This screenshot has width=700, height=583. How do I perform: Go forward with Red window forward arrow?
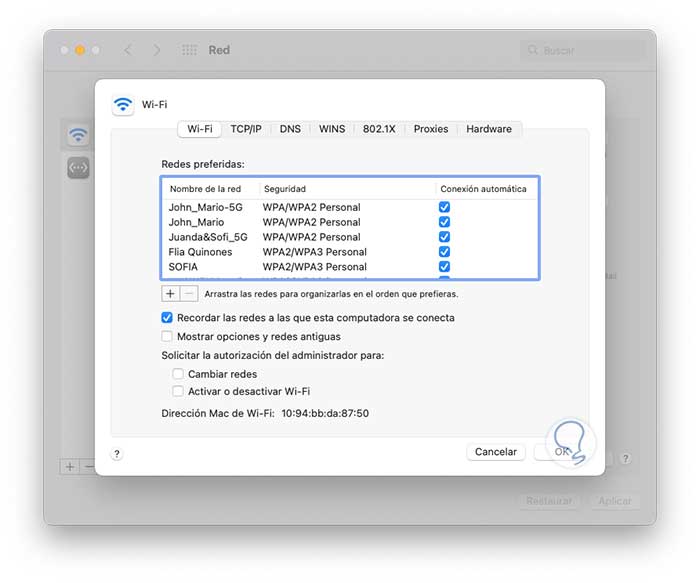[x=157, y=50]
